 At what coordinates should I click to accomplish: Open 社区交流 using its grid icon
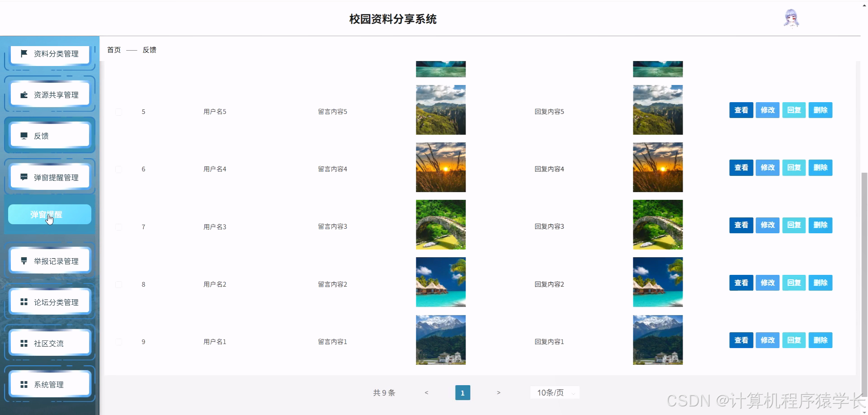point(24,343)
